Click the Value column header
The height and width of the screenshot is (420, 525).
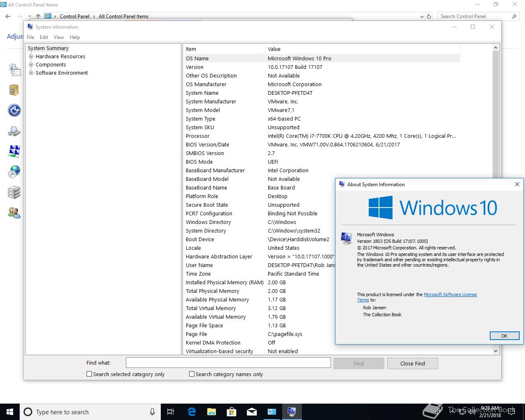coord(363,49)
